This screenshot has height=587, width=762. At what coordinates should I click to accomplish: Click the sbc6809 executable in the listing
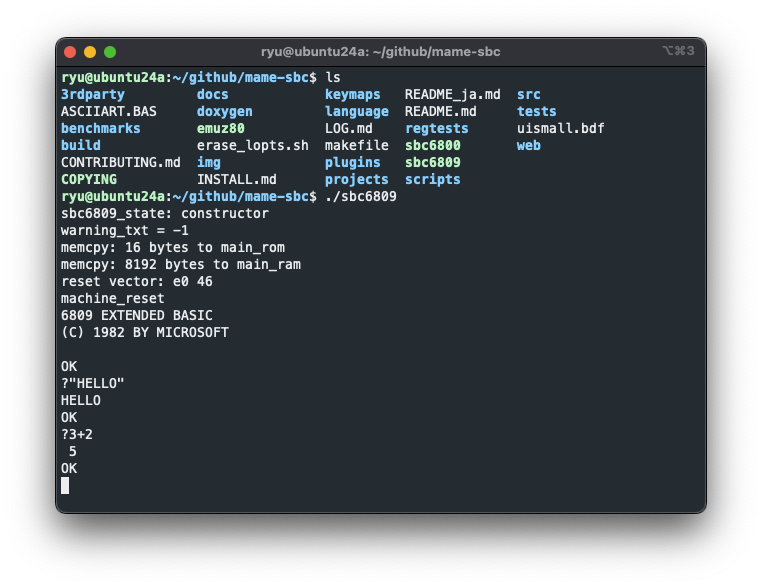click(x=433, y=162)
